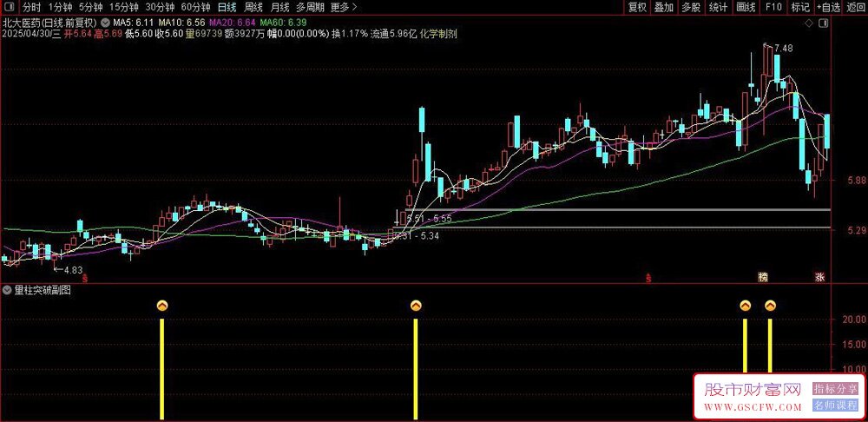This screenshot has height=422, width=868.
Task: Expand the 更多 periods menu
Action: [x=343, y=8]
